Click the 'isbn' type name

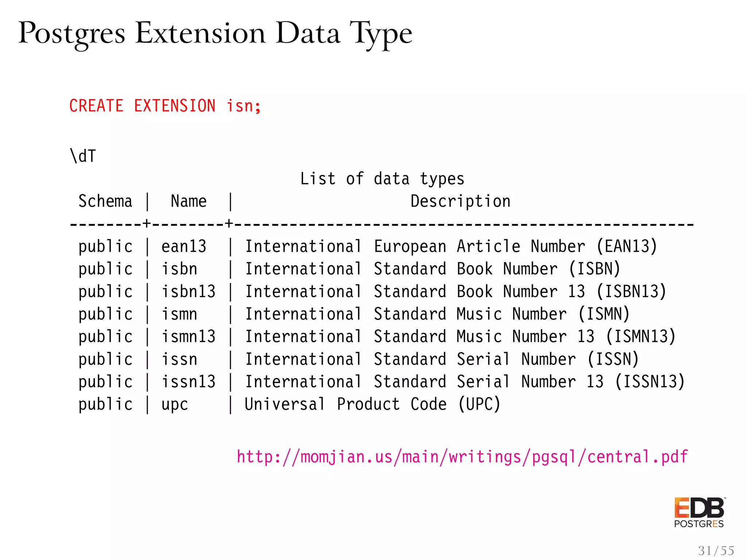pos(179,269)
